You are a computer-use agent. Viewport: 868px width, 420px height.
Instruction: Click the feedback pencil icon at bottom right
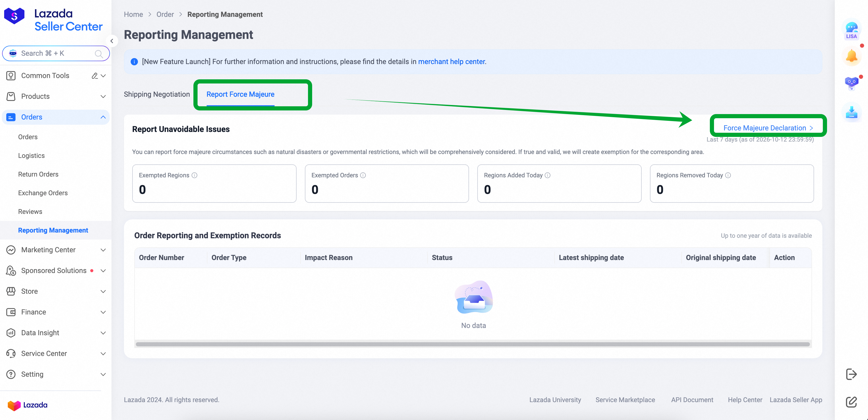point(851,402)
